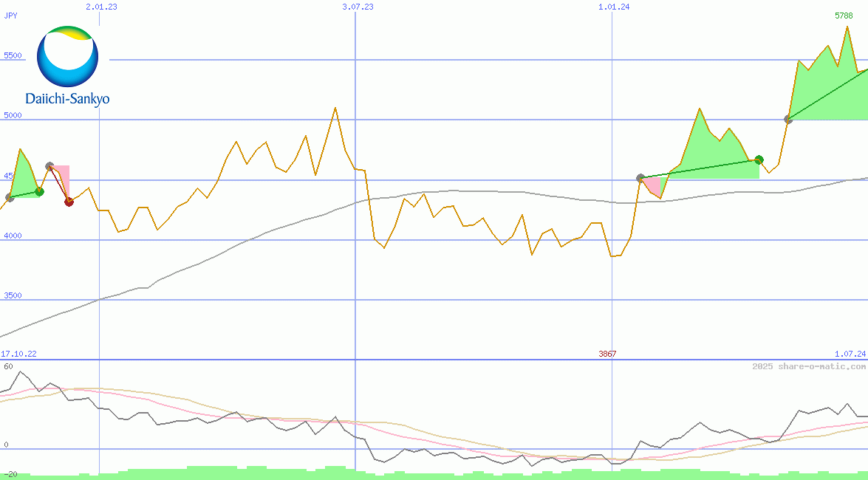Screen dimensions: 868x480
Task: Click the 17.10.22 start date label
Action: pos(18,354)
